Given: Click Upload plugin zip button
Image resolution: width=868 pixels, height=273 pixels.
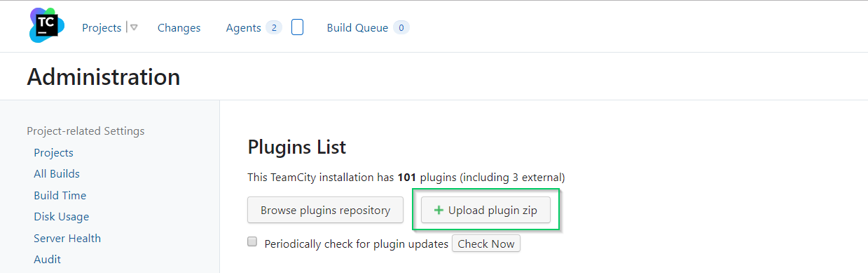Looking at the screenshot, I should tap(485, 211).
